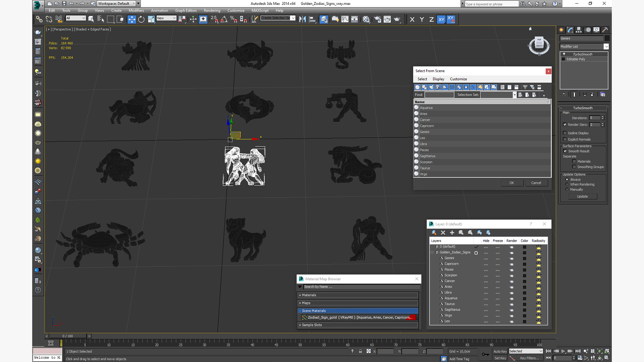Click the TurboSmooth Update button

pos(582,197)
